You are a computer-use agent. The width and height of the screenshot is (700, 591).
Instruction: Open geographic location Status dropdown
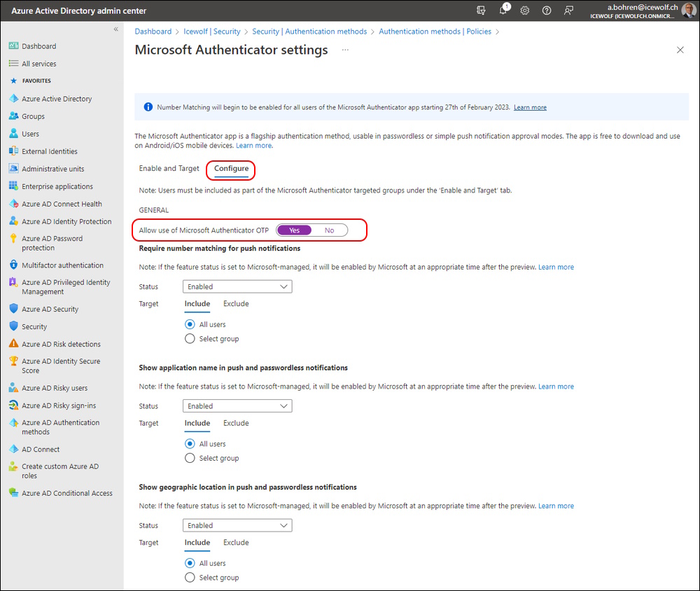[x=237, y=525]
